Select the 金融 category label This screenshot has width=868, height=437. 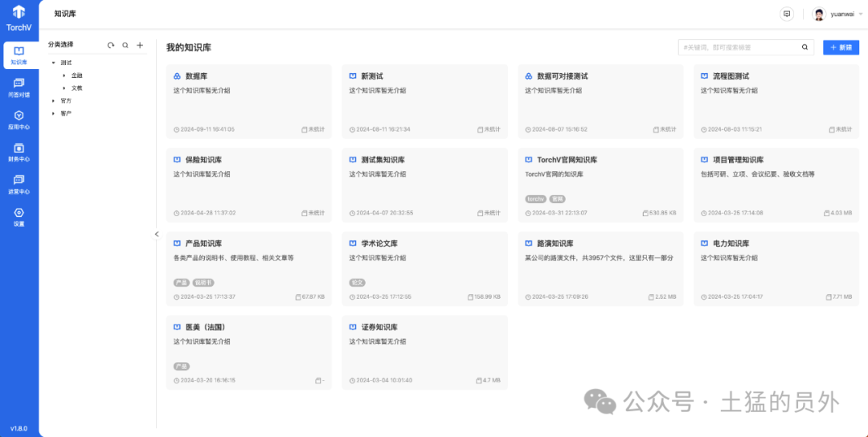pyautogui.click(x=77, y=76)
